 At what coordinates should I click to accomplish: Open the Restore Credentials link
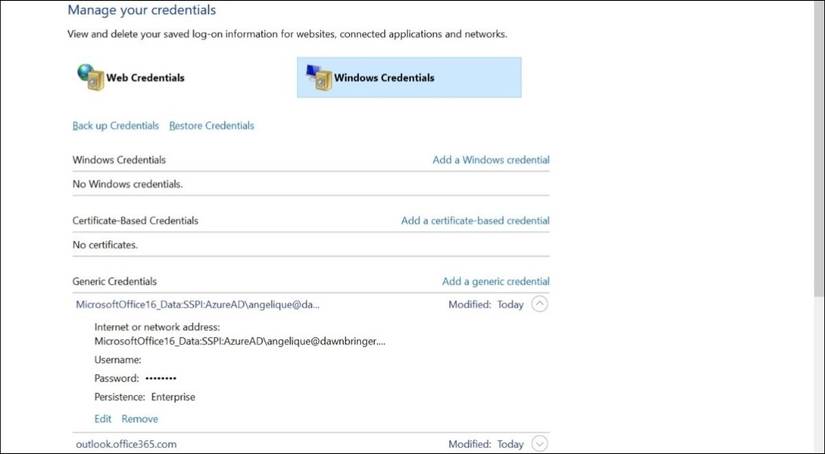212,126
